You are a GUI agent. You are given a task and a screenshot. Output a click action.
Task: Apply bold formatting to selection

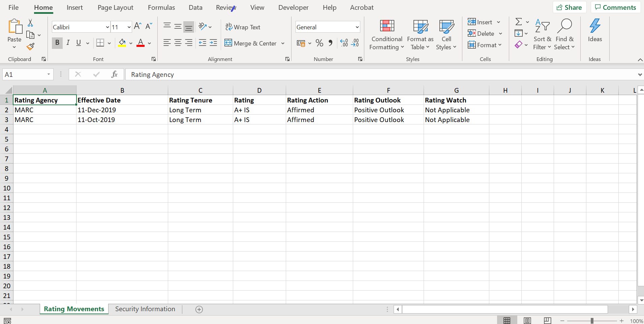57,43
